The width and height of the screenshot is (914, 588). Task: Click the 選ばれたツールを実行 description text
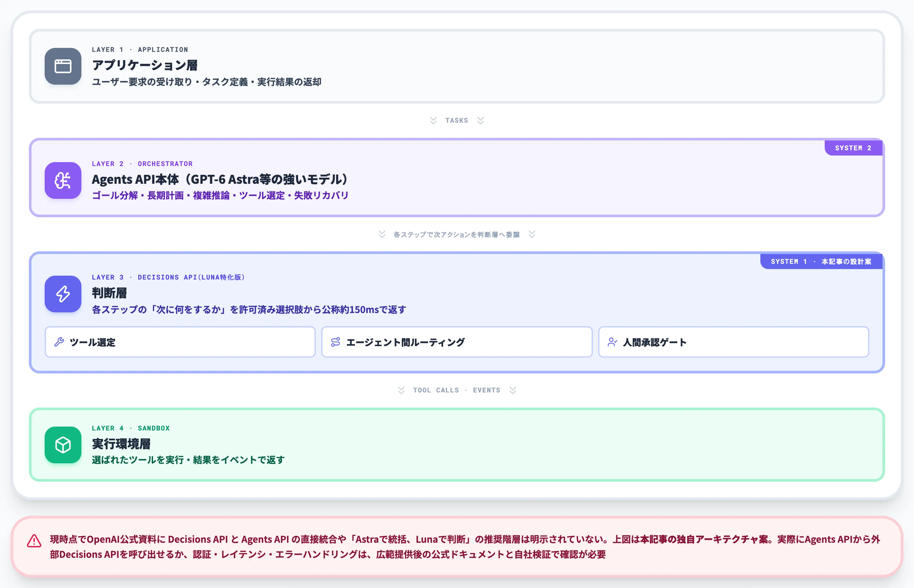click(188, 460)
